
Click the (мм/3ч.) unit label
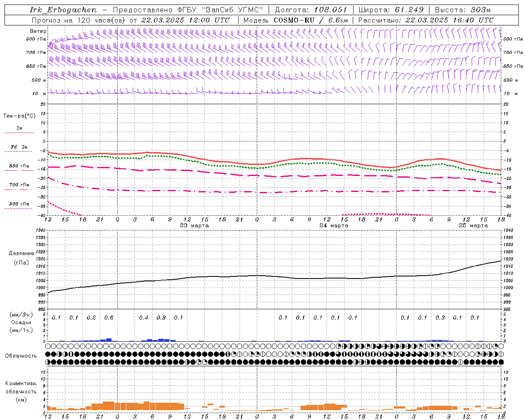coord(21,315)
